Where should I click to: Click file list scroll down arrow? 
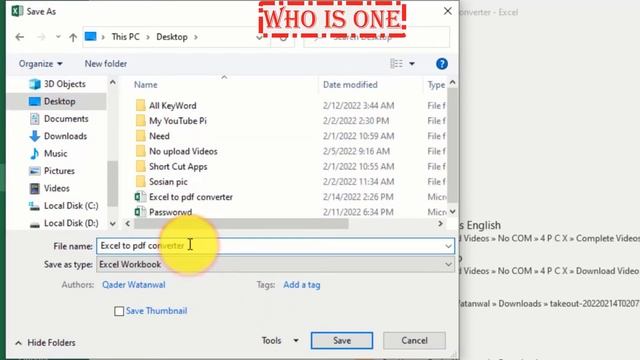tap(452, 211)
